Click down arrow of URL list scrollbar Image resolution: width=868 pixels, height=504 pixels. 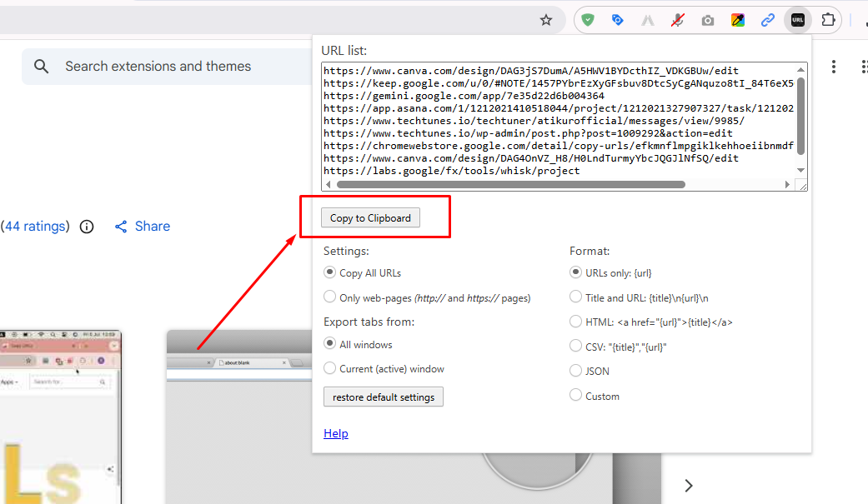[800, 171]
